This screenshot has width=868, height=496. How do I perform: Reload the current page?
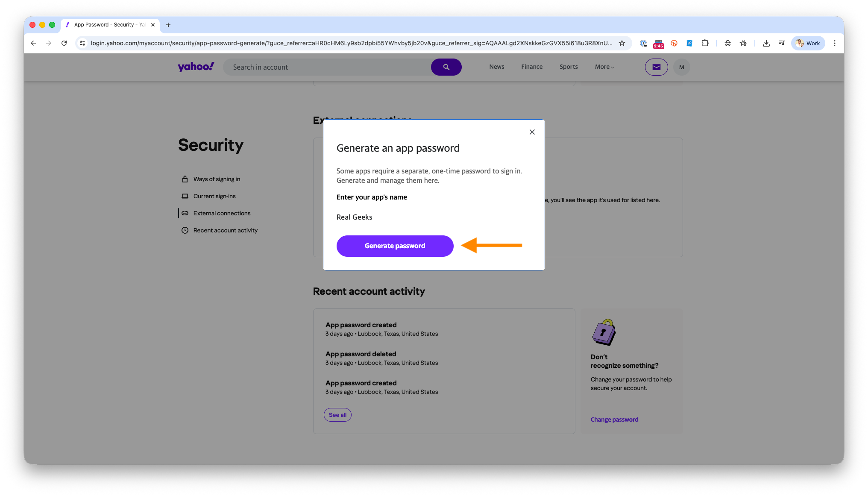64,43
